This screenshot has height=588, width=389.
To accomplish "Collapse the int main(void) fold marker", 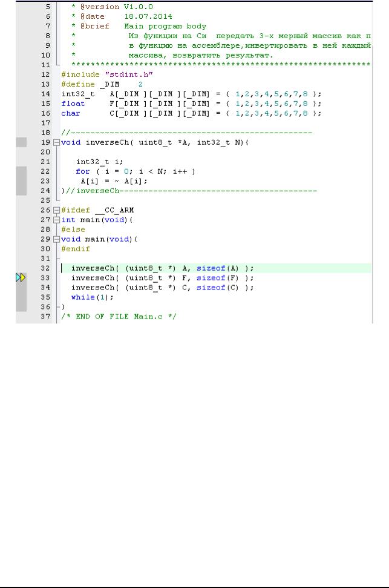I will [x=56, y=220].
